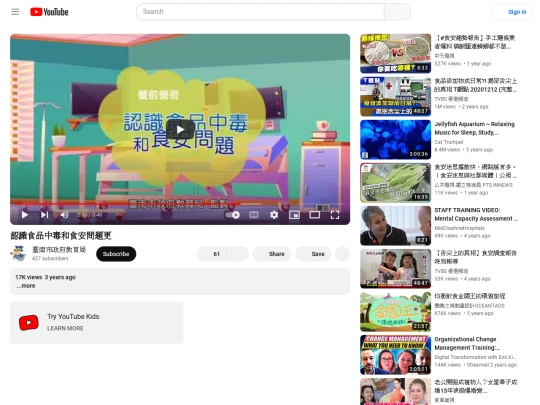Open the thumbnail with 16:35 duration

pos(395,183)
